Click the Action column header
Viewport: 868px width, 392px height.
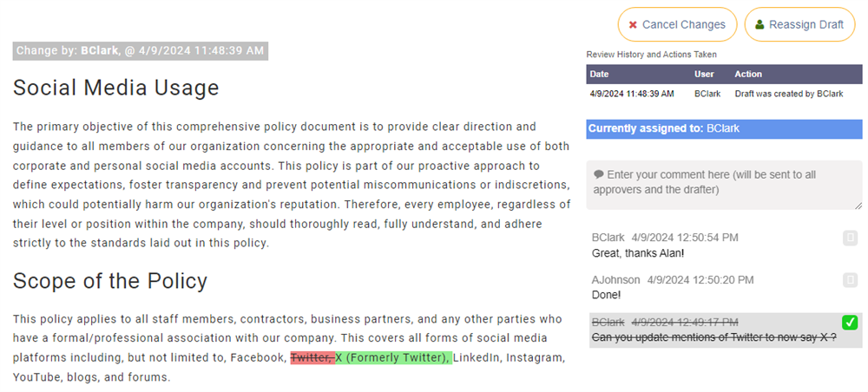(748, 75)
